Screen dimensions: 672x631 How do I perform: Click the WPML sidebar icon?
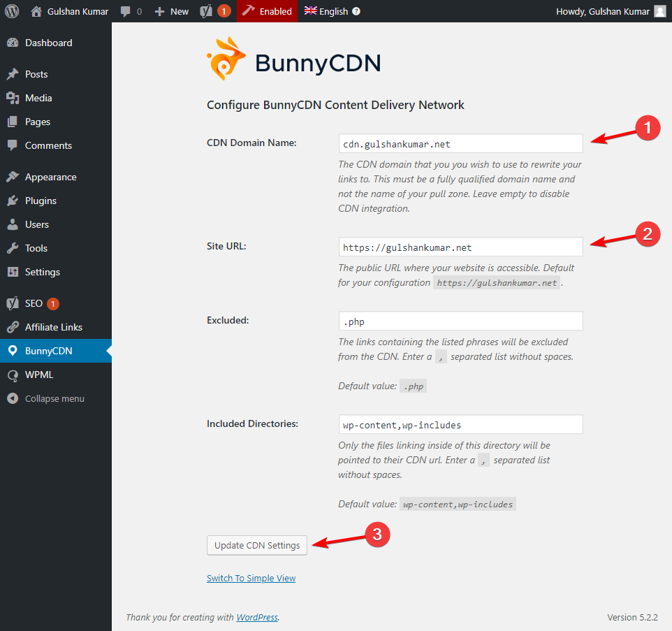pyautogui.click(x=13, y=375)
